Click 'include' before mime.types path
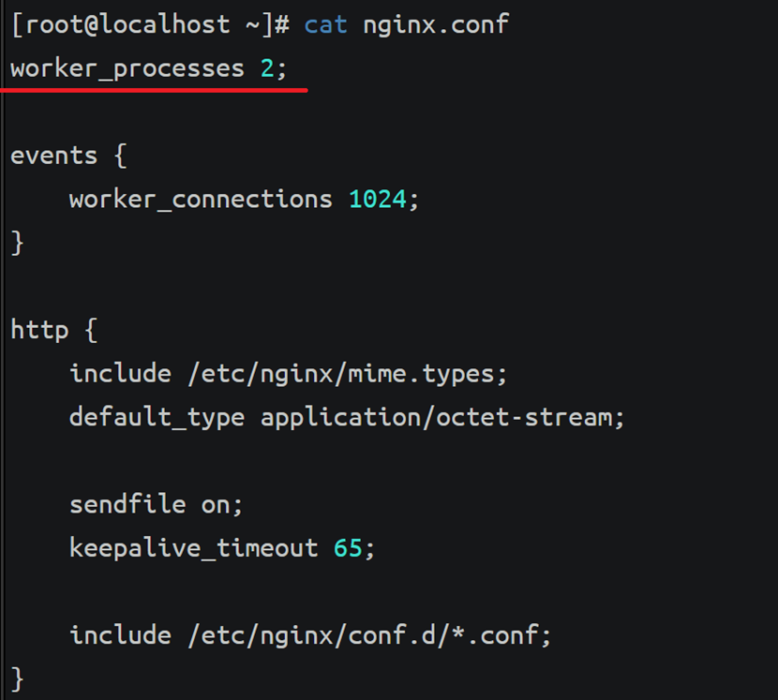 click(x=121, y=374)
